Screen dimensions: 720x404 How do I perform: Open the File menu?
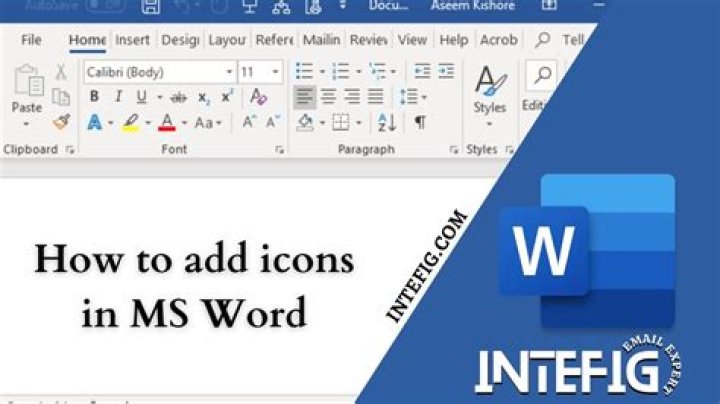pyautogui.click(x=32, y=40)
